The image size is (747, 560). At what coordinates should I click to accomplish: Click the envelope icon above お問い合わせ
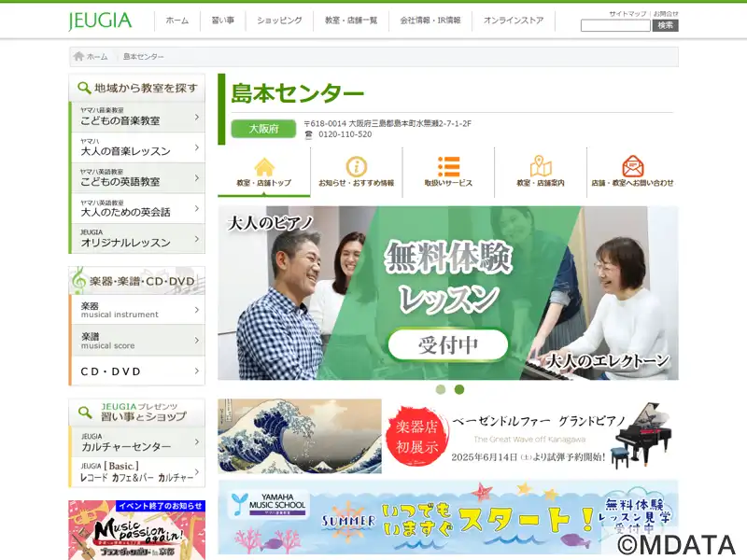tap(633, 166)
